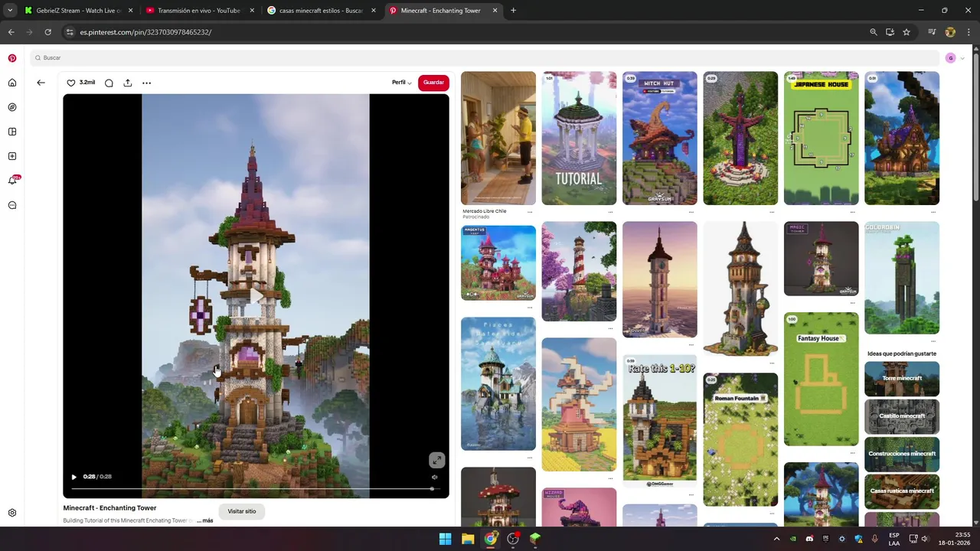Image resolution: width=980 pixels, height=551 pixels.
Task: Open the Explore compass icon in sidebar
Action: [x=12, y=107]
